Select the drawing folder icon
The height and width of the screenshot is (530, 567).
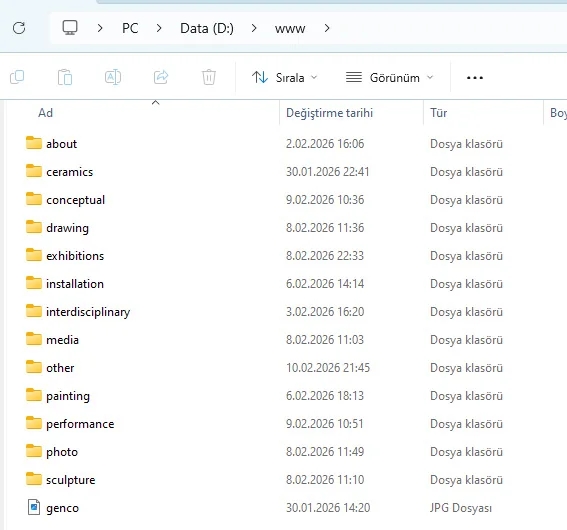pyautogui.click(x=34, y=227)
